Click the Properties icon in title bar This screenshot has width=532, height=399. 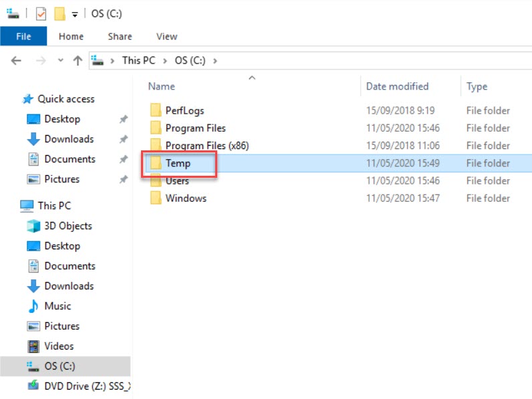tap(41, 13)
